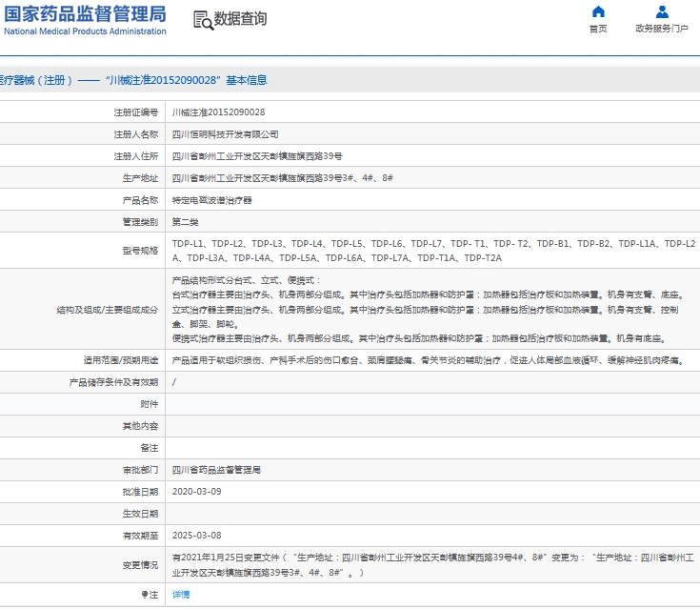Click the company name 四川恒明科技开发有限公司
The width and height of the screenshot is (700, 609).
[226, 134]
